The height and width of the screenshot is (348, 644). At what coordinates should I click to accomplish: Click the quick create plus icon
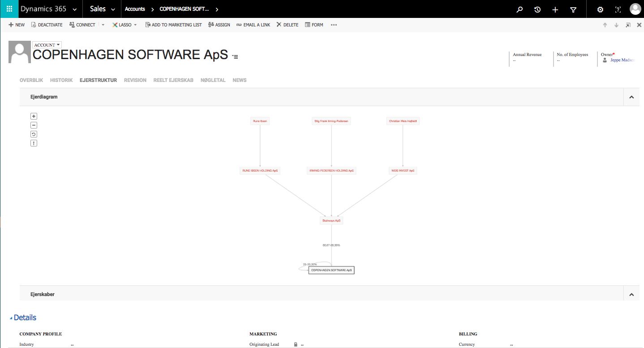tap(555, 9)
